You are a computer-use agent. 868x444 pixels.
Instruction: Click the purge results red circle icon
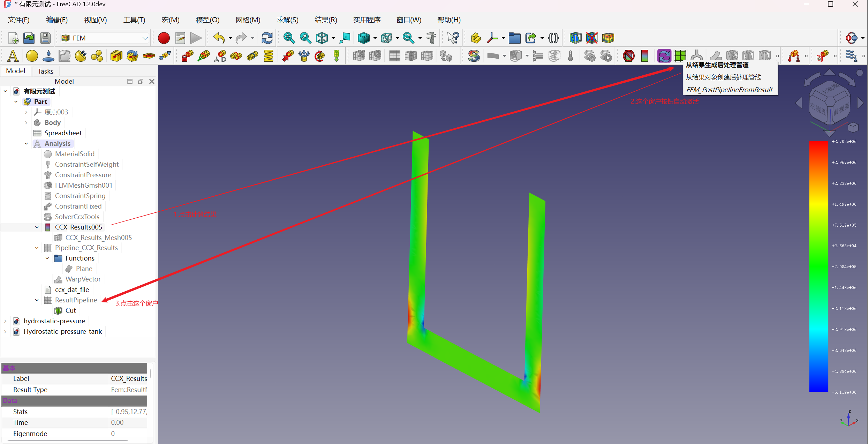(x=628, y=56)
